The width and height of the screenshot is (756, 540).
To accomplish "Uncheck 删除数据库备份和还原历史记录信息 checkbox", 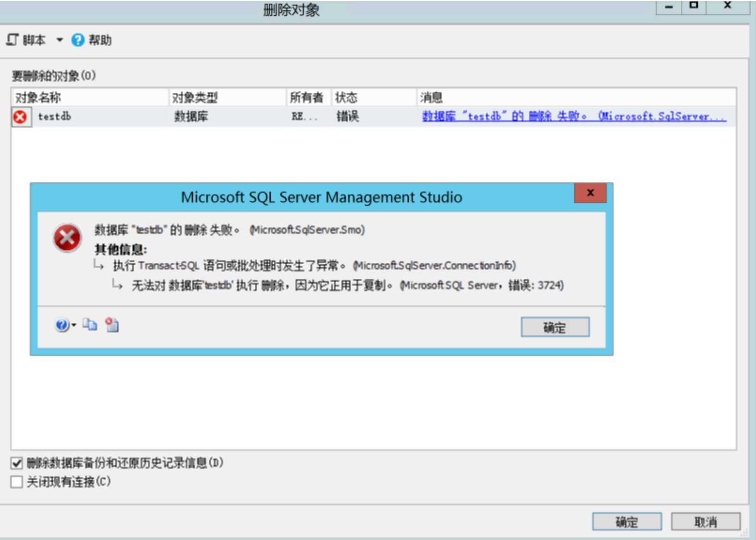I will pos(17,463).
